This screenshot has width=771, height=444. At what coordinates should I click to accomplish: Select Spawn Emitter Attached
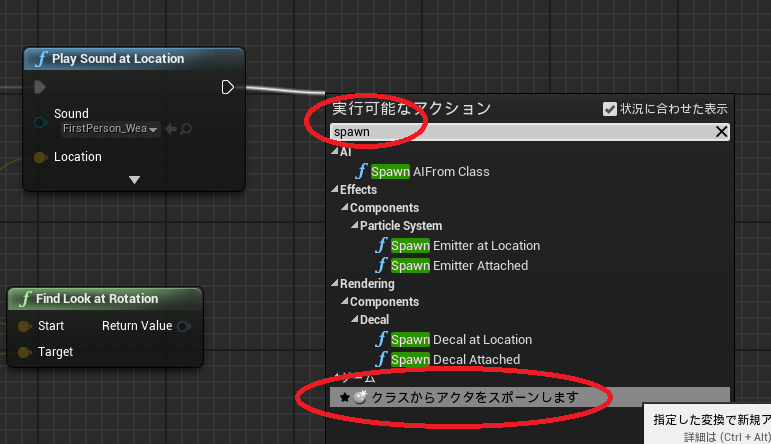click(459, 266)
